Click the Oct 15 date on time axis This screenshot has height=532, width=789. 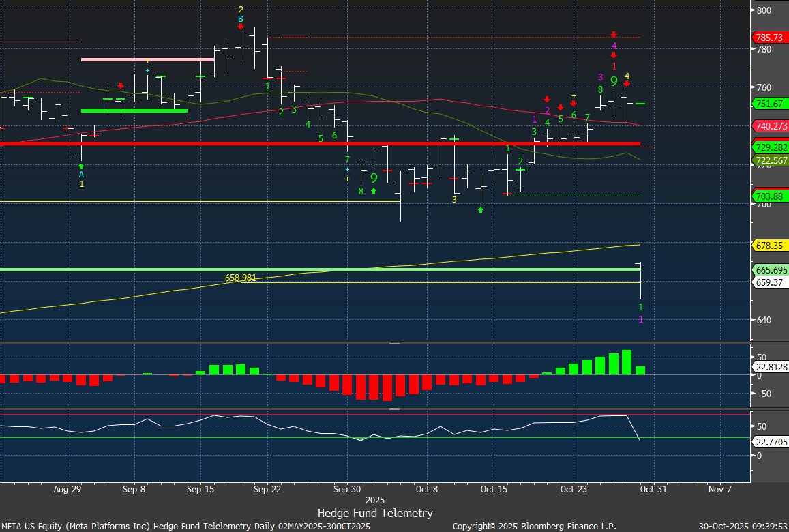point(494,489)
